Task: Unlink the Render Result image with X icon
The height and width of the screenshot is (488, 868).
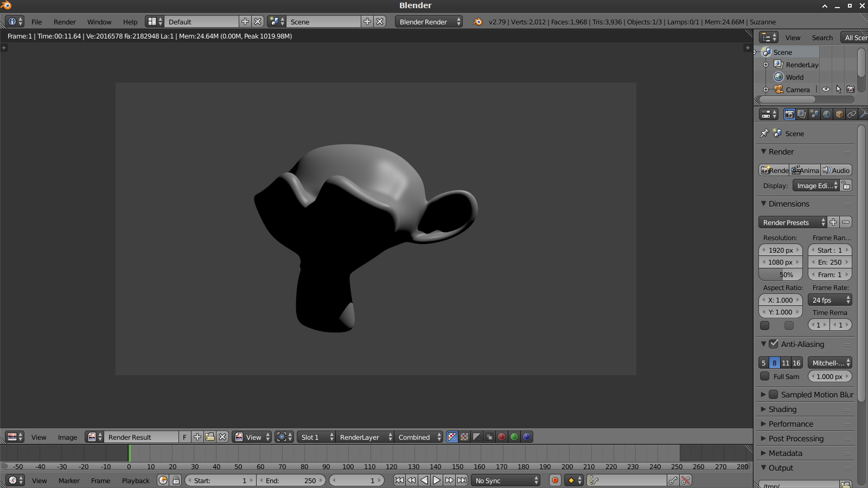Action: [x=222, y=437]
